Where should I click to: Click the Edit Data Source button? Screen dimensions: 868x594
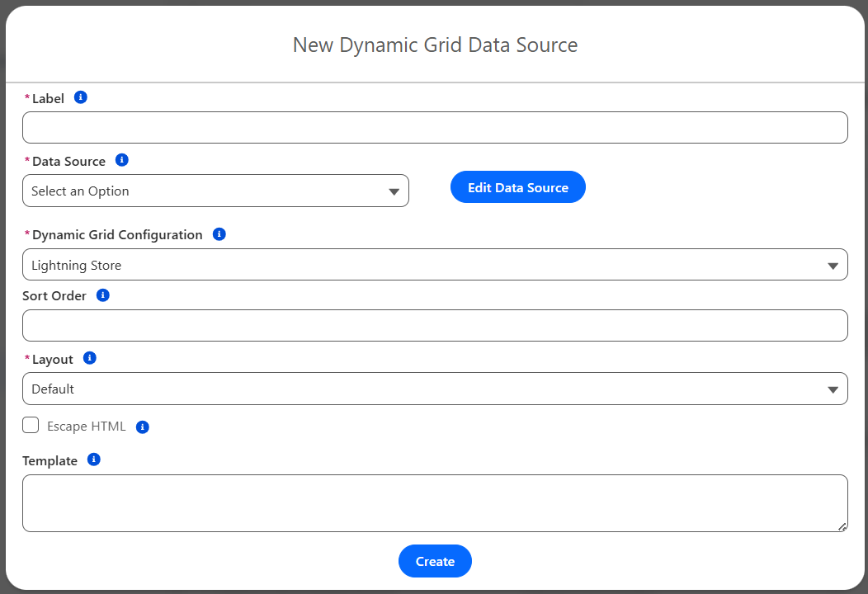(x=517, y=187)
